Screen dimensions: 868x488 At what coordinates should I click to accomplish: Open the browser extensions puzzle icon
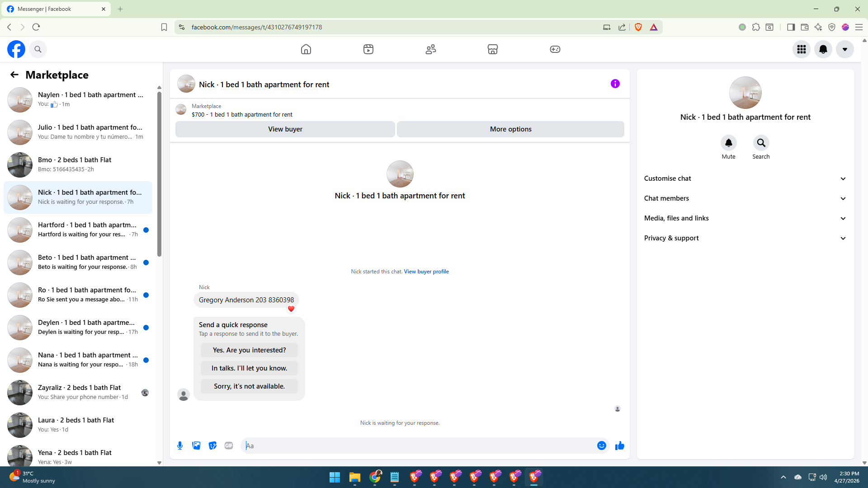coord(756,27)
